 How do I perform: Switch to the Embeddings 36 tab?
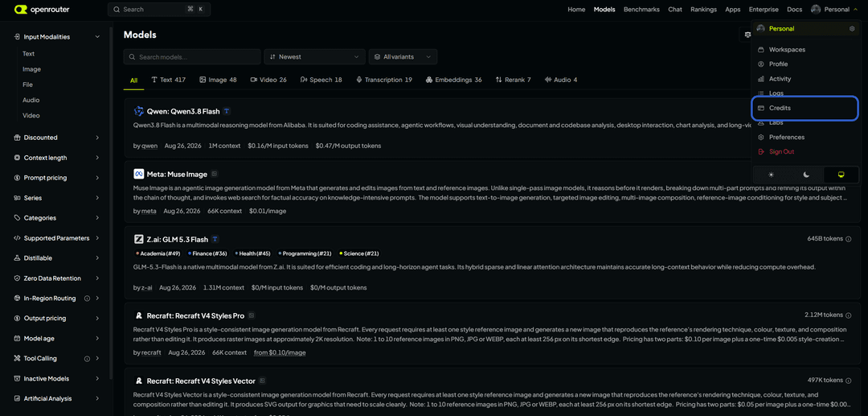[454, 80]
